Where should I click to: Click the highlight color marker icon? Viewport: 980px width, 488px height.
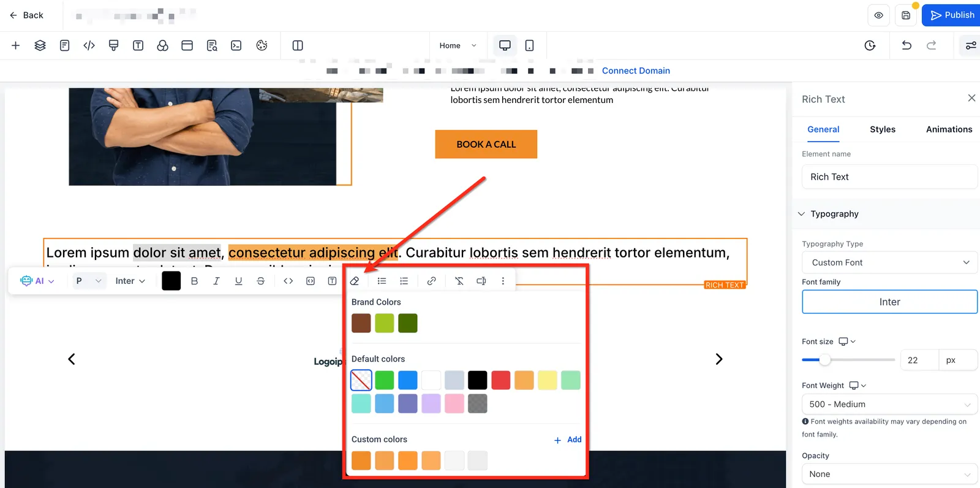(355, 281)
